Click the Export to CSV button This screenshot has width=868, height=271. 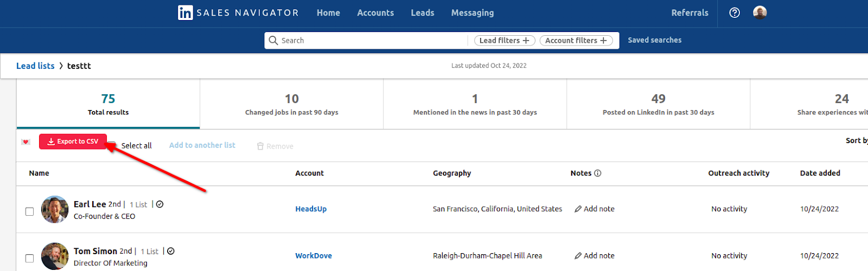(x=73, y=141)
